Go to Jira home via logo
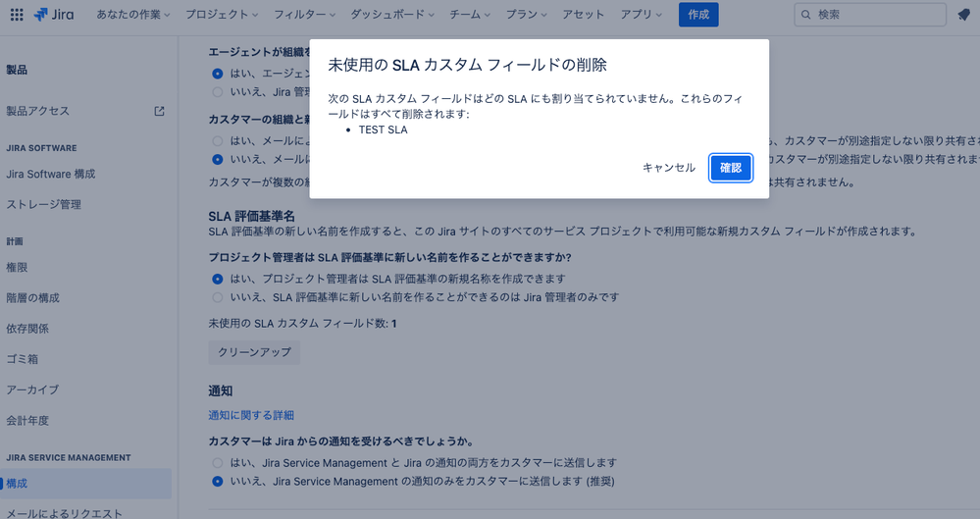 click(x=54, y=15)
